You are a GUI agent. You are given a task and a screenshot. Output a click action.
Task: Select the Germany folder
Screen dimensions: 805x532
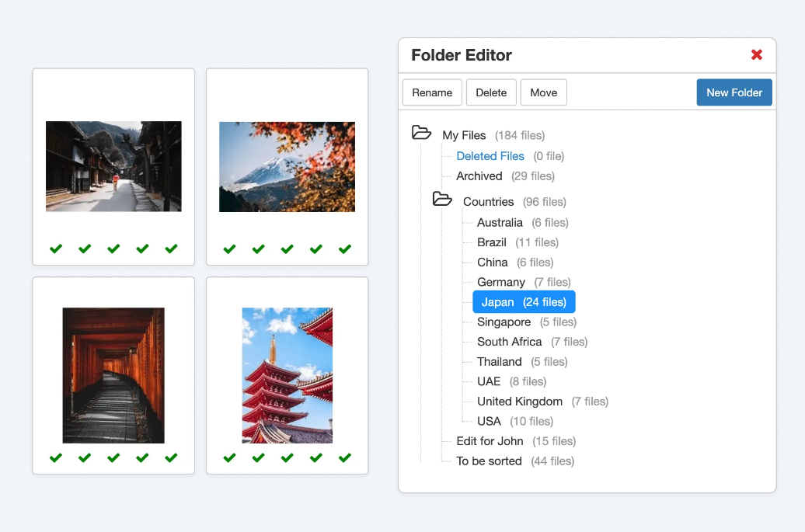[x=500, y=282]
